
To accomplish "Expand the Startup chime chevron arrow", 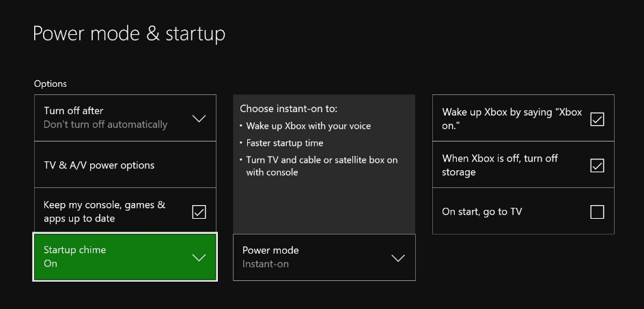I will (199, 258).
